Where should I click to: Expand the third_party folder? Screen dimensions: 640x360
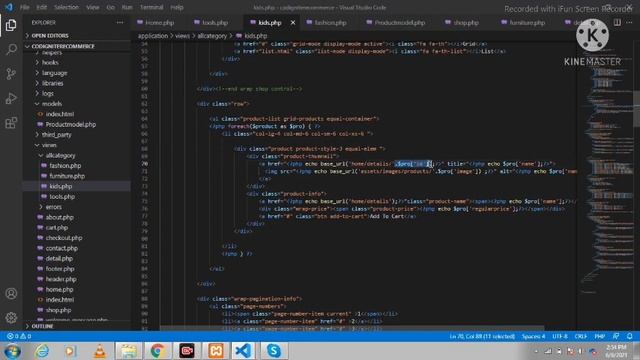(x=56, y=135)
